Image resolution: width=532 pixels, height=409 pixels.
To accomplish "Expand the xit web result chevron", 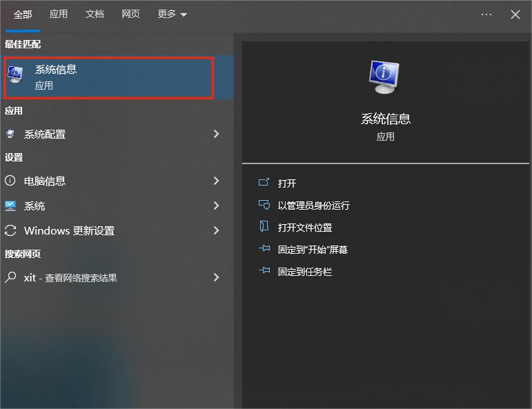I will click(216, 278).
